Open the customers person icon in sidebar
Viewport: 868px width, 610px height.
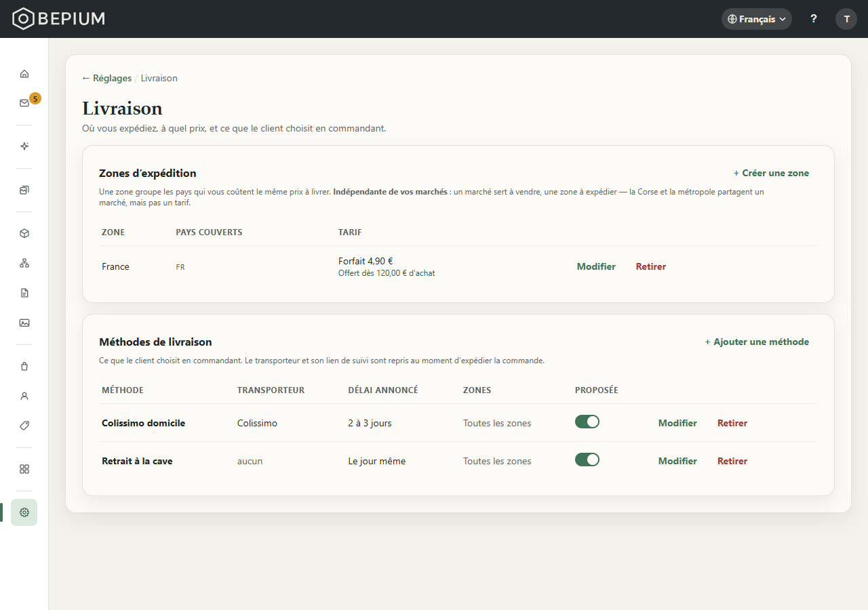(24, 396)
